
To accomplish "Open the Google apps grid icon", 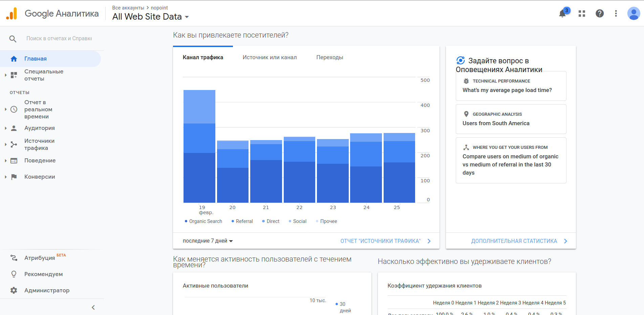I will 582,14.
